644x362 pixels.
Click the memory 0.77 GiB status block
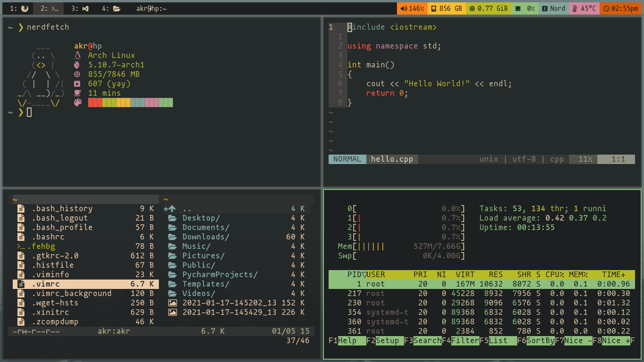click(489, 8)
